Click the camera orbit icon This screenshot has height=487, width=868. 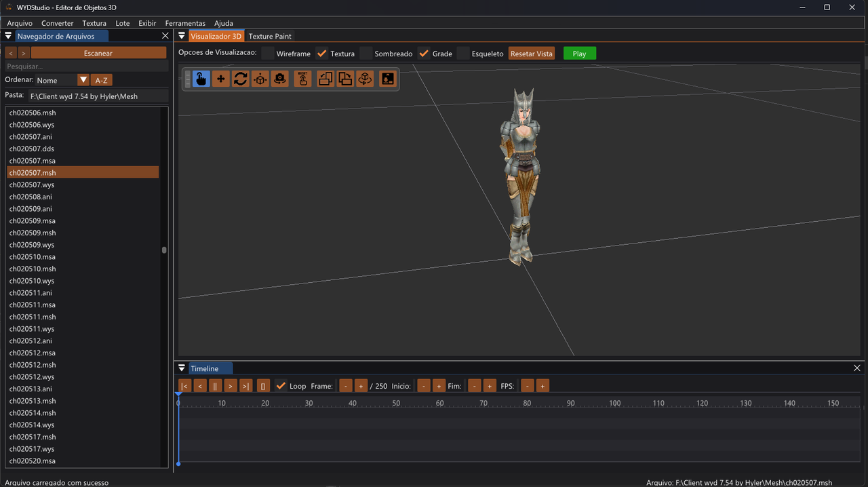tap(279, 79)
